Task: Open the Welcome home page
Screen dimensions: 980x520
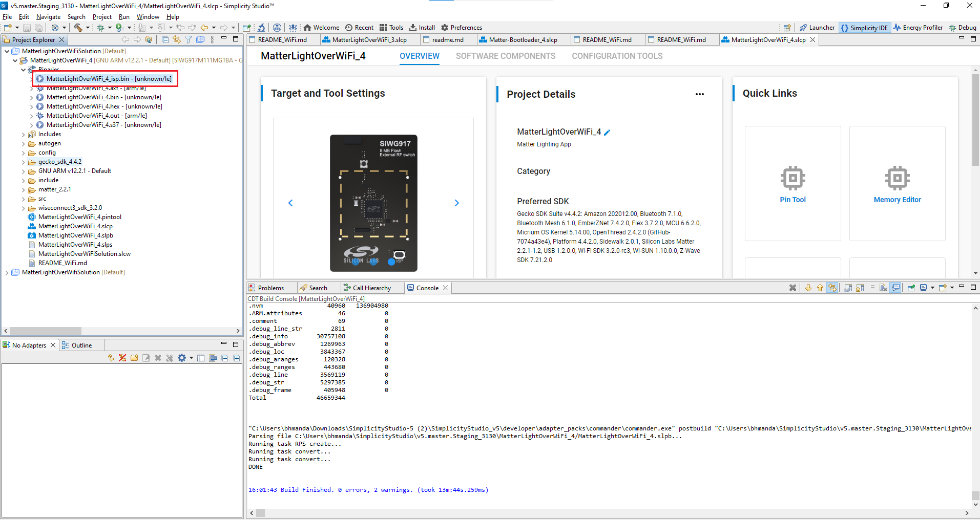Action: tap(321, 28)
